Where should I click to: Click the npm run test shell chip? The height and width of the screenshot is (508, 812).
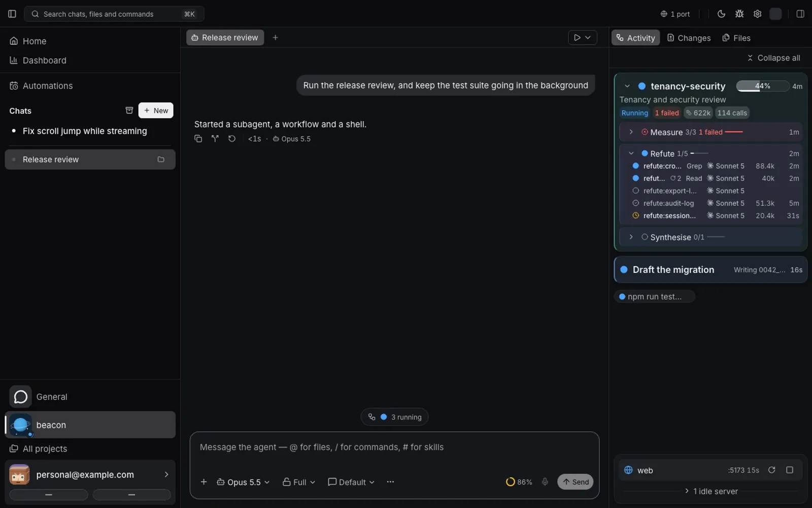[654, 297]
